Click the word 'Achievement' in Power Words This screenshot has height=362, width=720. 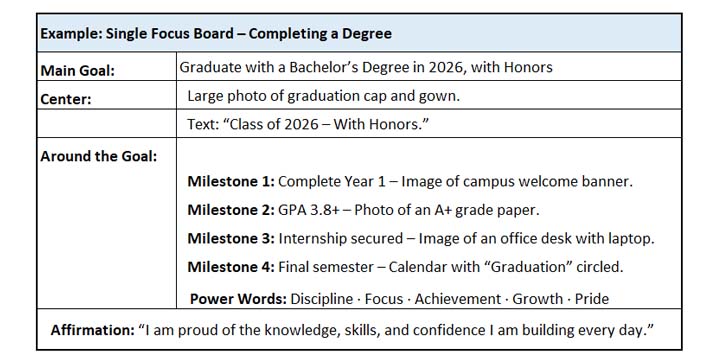458,299
